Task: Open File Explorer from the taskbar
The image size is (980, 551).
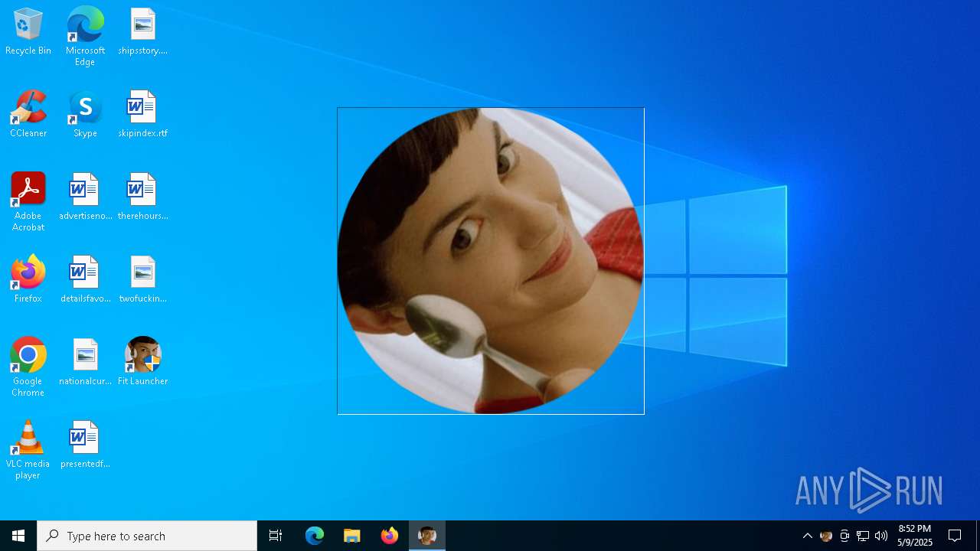Action: [x=352, y=536]
